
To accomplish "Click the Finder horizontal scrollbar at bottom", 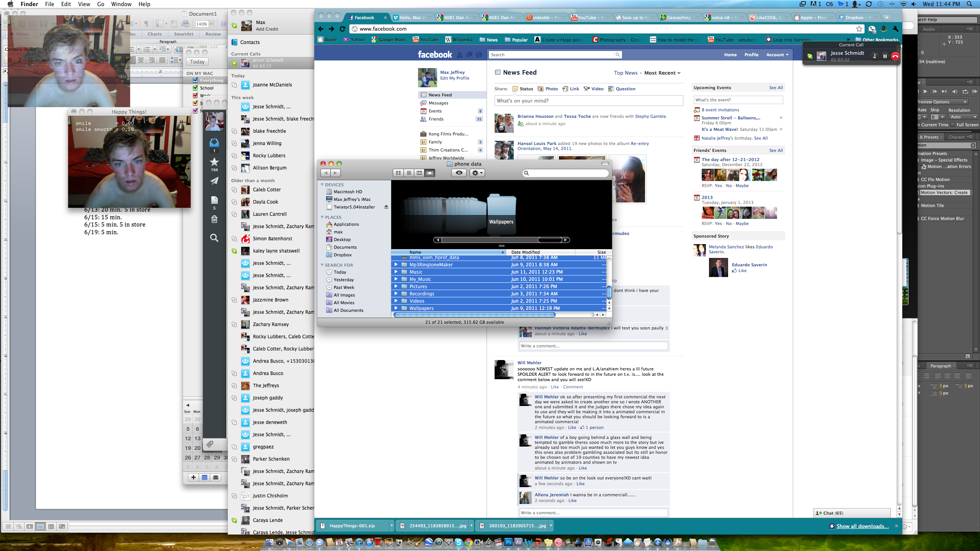I will tap(474, 315).
